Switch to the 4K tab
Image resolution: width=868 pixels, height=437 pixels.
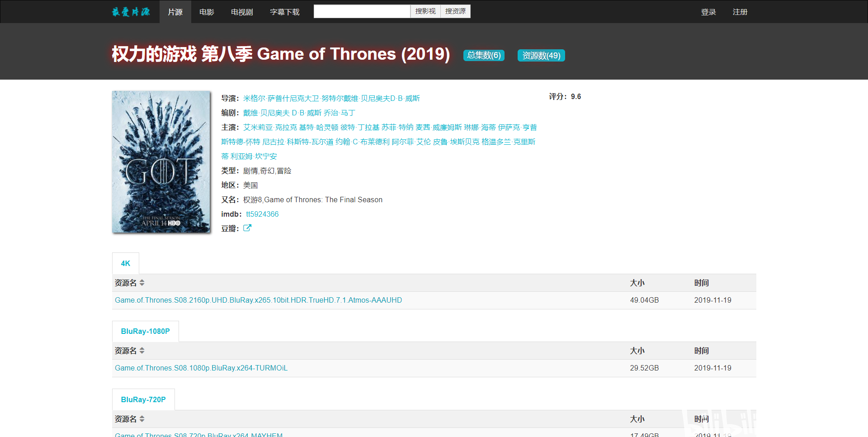126,263
